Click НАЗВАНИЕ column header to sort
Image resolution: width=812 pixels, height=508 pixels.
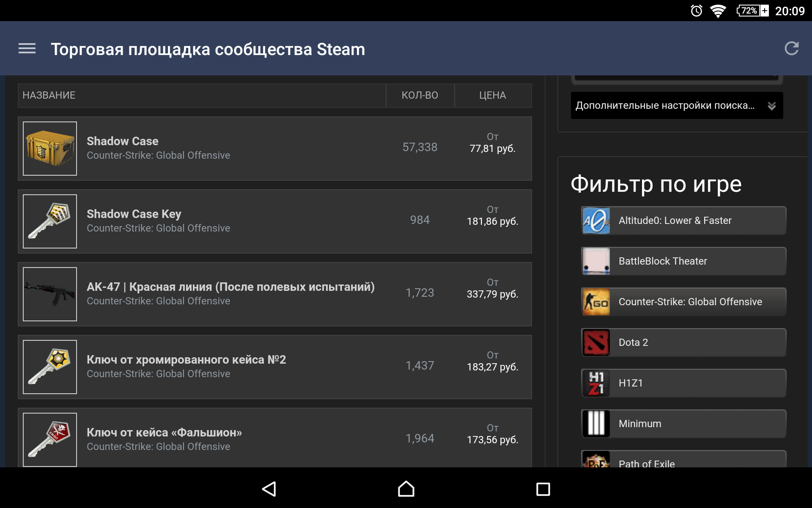point(49,95)
